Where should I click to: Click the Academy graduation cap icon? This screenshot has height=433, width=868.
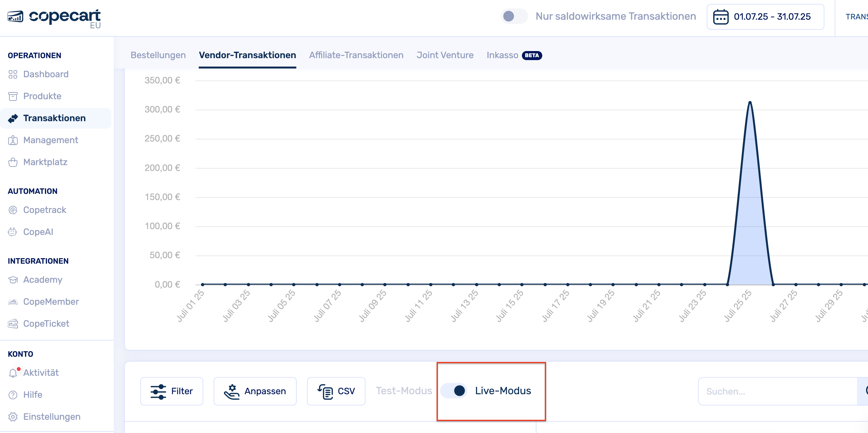pos(13,280)
